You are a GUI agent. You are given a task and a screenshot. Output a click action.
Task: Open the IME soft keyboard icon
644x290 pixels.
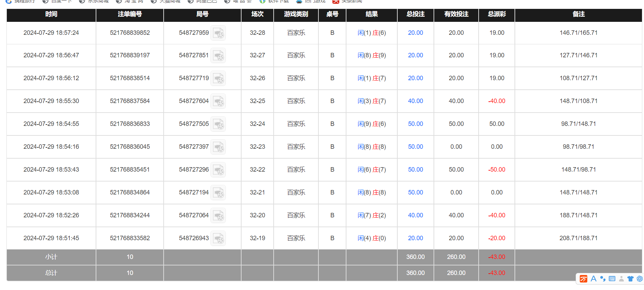pyautogui.click(x=612, y=279)
